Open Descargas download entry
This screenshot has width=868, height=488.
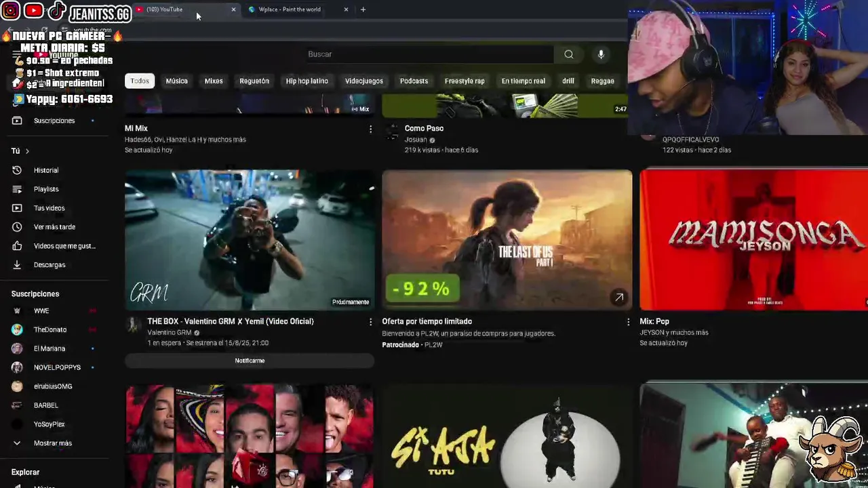(x=49, y=265)
